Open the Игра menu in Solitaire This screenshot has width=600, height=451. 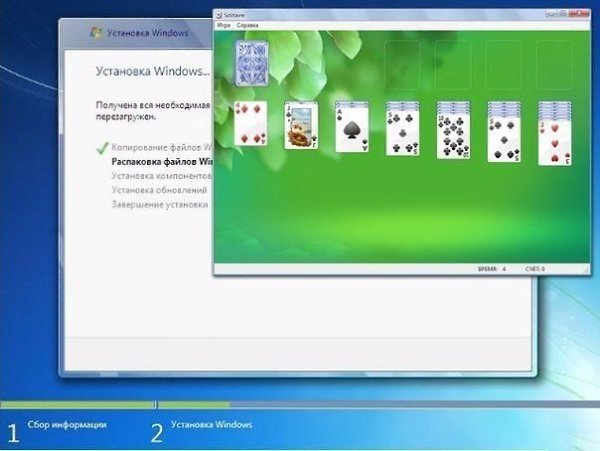pyautogui.click(x=224, y=25)
